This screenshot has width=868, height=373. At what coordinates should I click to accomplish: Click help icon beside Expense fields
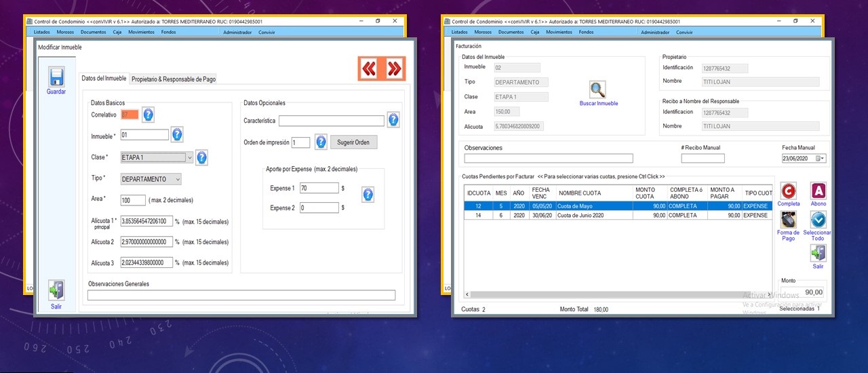[x=368, y=195]
